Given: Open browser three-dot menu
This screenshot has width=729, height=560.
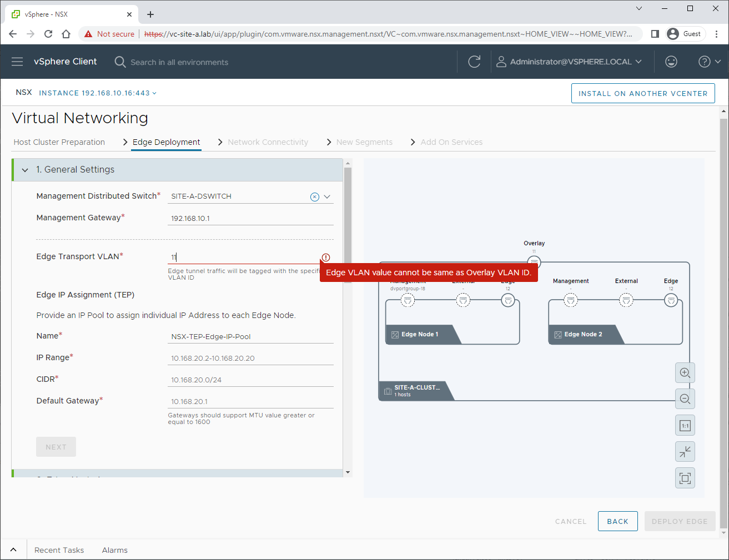Looking at the screenshot, I should (717, 34).
